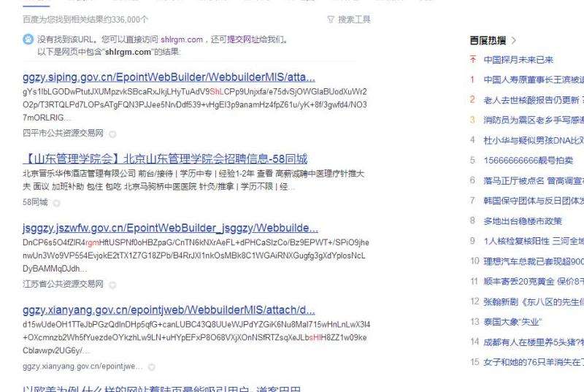Click result count text 约336,000个
The image size is (584, 392).
129,20
